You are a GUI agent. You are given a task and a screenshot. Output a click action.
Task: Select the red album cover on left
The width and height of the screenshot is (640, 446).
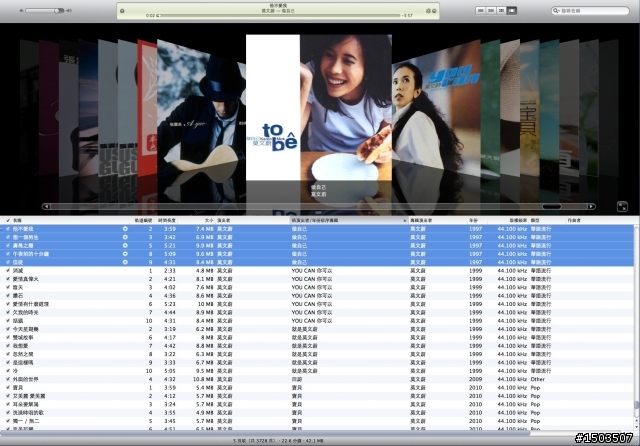pyautogui.click(x=147, y=108)
